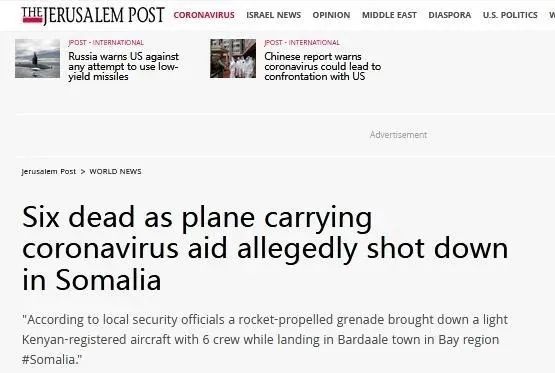This screenshot has width=555, height=373.
Task: Go to Israel News menu item
Action: (x=274, y=15)
